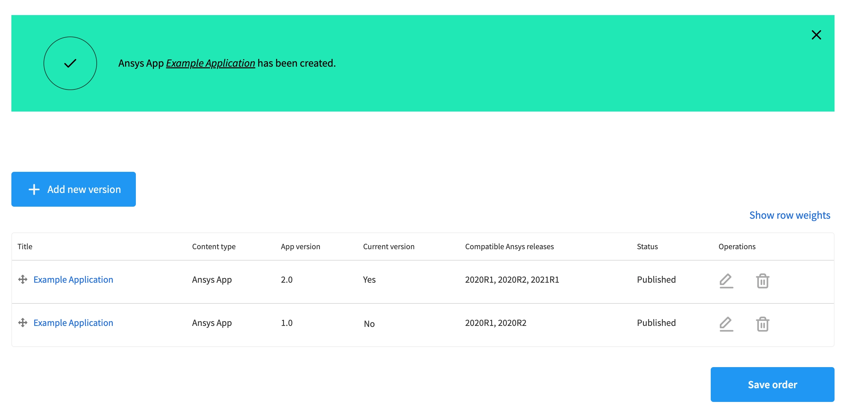The image size is (868, 416).
Task: Click the 2020R1, 2020R2 releases cell
Action: (x=495, y=323)
